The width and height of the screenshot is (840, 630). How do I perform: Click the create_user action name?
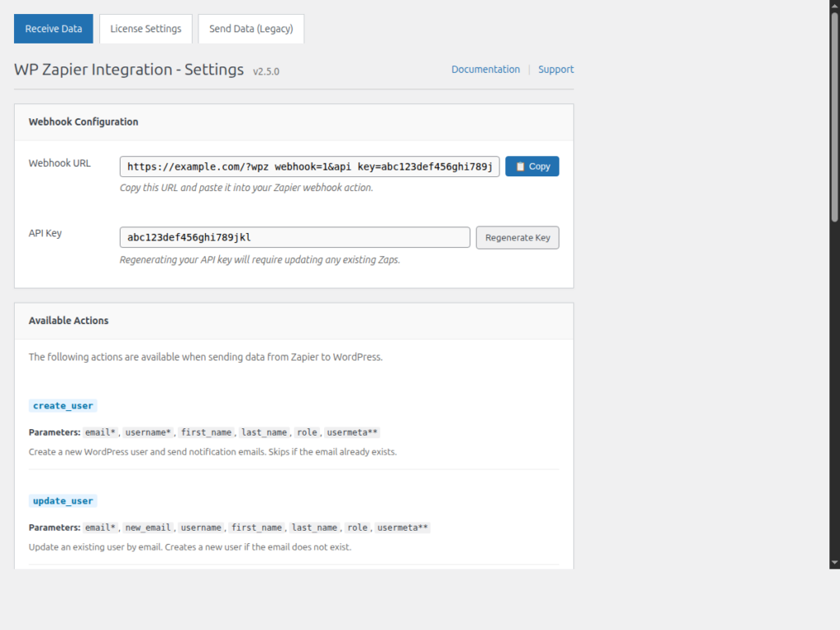point(62,406)
